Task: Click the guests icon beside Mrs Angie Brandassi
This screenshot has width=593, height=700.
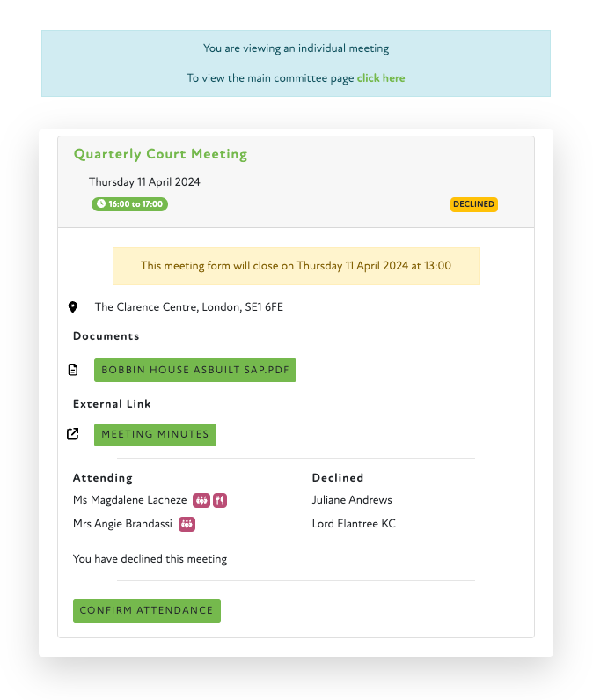Action: click(187, 524)
